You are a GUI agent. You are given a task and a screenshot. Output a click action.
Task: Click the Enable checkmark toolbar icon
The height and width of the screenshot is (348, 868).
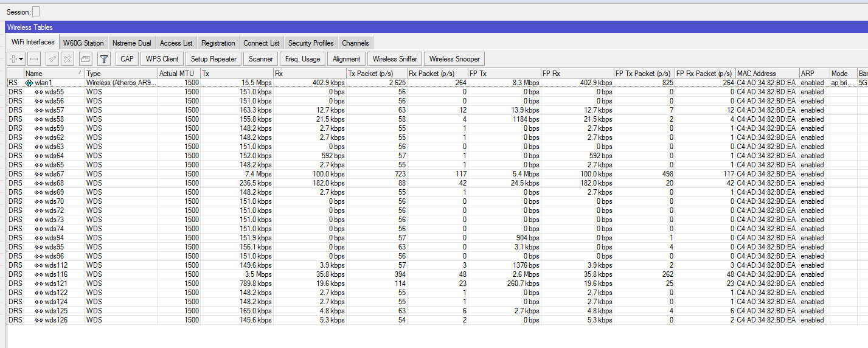click(52, 59)
